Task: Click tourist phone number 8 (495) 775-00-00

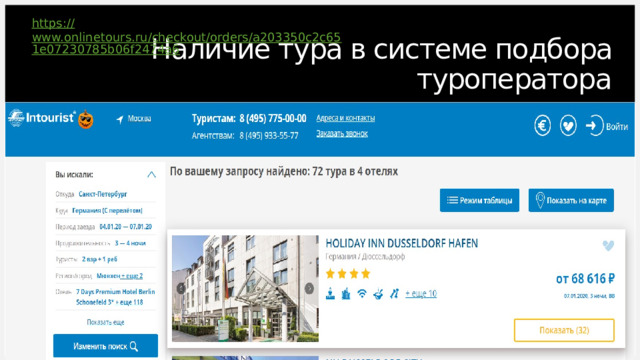Action: [x=273, y=118]
